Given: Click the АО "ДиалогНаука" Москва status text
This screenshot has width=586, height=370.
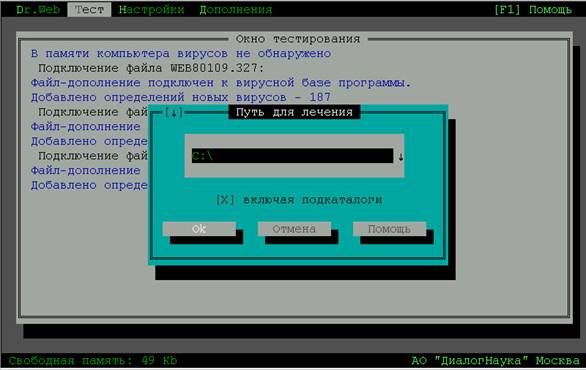Looking at the screenshot, I should click(x=496, y=361).
